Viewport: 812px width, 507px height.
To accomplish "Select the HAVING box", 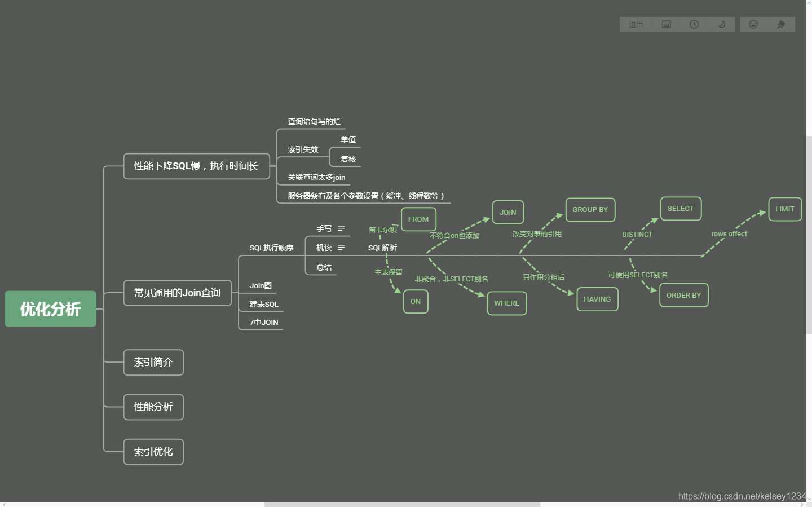I will pos(597,299).
